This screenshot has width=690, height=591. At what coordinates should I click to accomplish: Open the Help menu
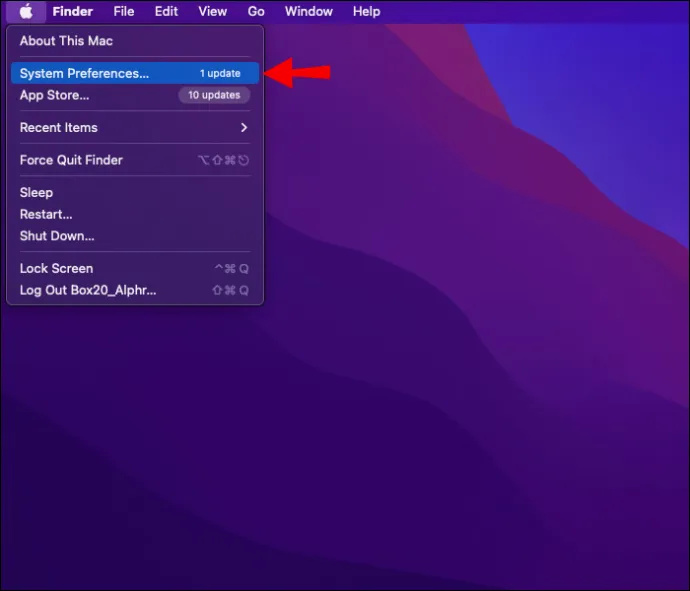(x=367, y=11)
